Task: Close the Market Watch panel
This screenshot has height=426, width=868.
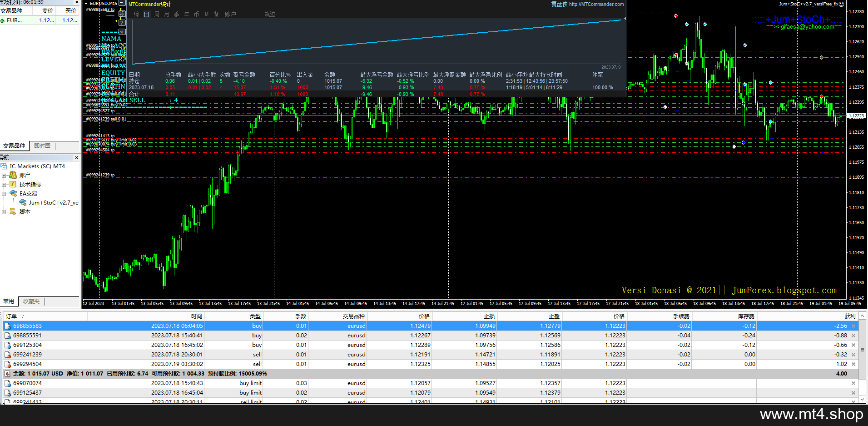Action: click(x=76, y=3)
